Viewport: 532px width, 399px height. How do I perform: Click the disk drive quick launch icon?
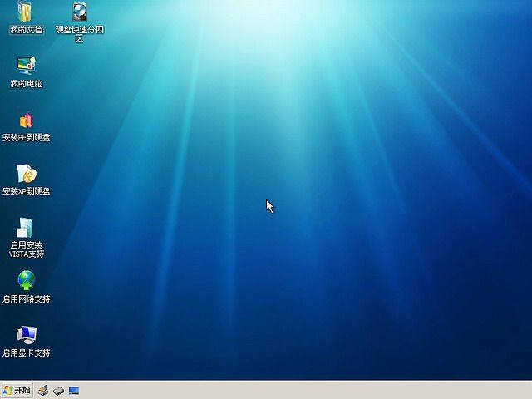click(x=58, y=390)
